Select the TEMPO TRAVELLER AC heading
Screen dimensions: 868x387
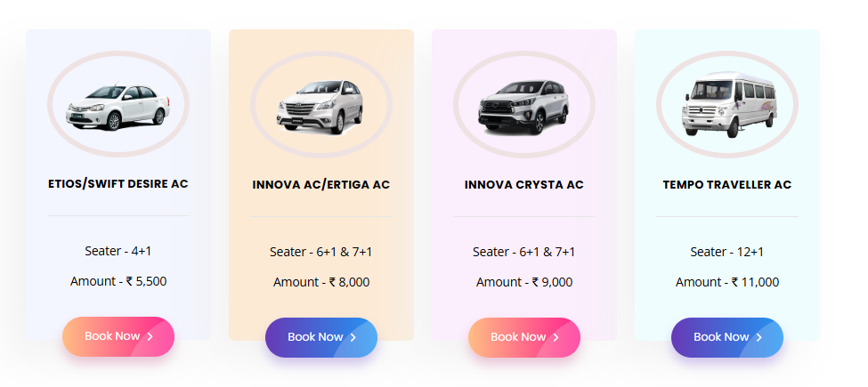pos(726,185)
